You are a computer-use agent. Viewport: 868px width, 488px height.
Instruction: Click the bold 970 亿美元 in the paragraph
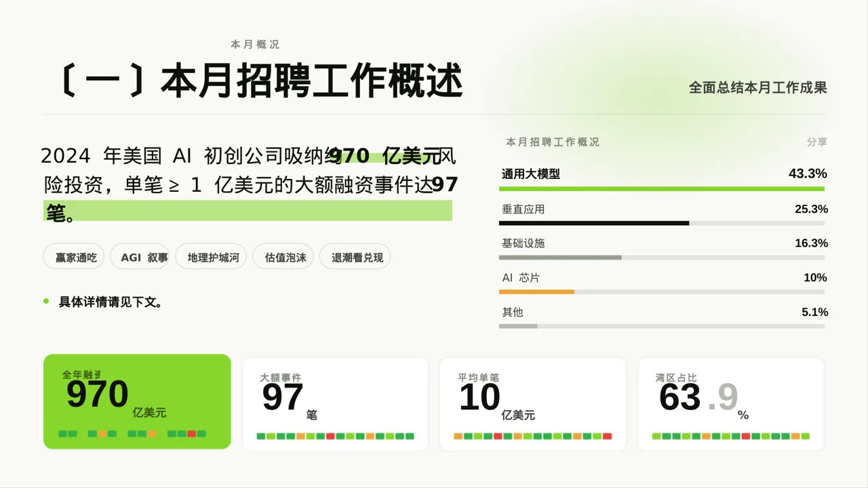tap(385, 157)
